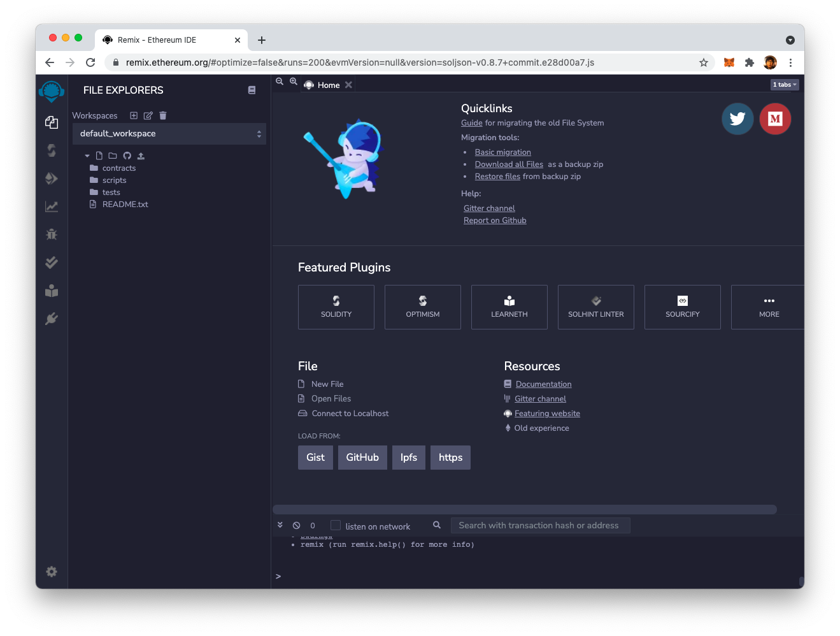Rename workspace with the edit icon
Image resolution: width=840 pixels, height=636 pixels.
click(148, 115)
